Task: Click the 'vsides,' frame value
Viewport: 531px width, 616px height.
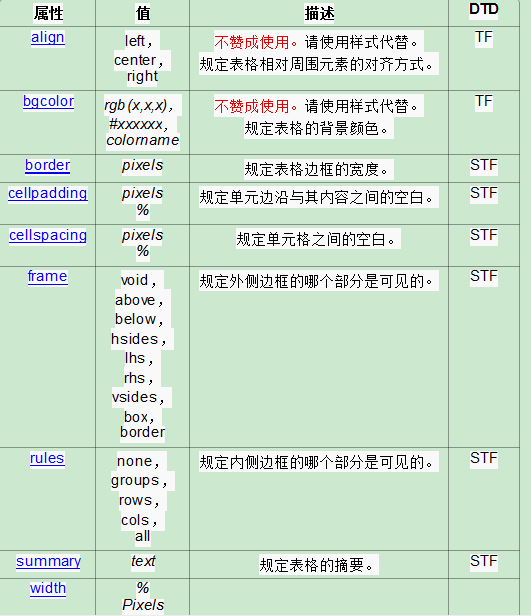Action: 138,397
